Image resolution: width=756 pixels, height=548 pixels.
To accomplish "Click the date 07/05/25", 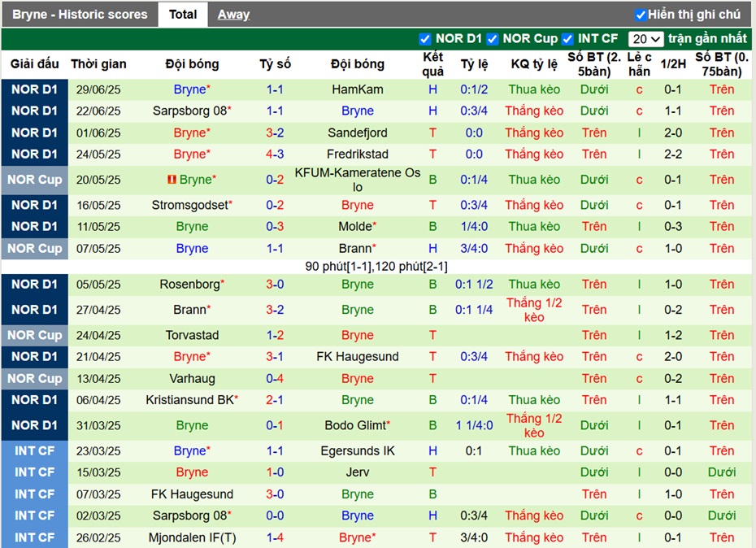I will coord(98,249).
